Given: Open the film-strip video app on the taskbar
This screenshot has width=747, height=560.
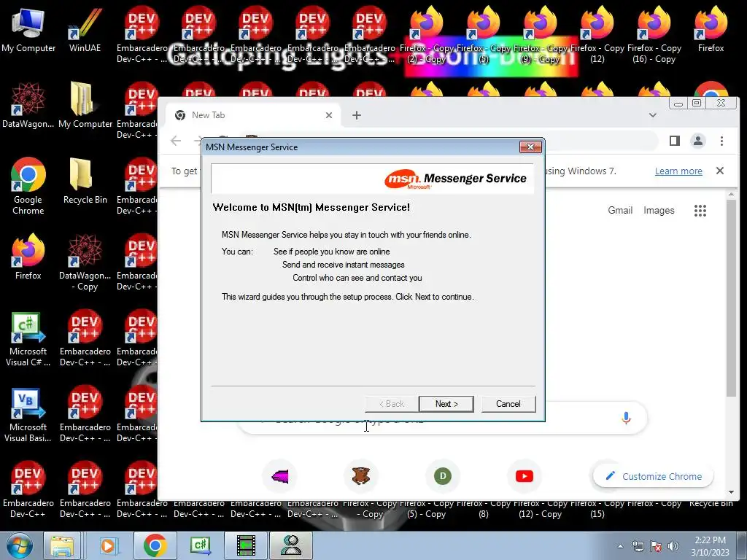Looking at the screenshot, I should [246, 545].
